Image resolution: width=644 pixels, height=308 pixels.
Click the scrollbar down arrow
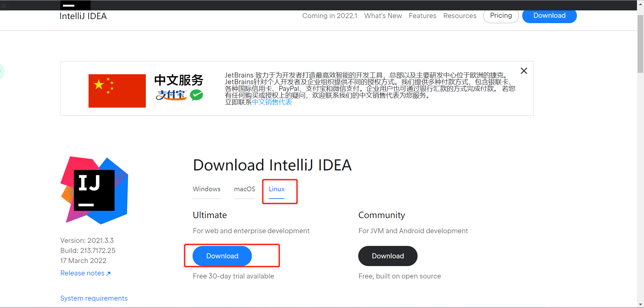click(640, 305)
